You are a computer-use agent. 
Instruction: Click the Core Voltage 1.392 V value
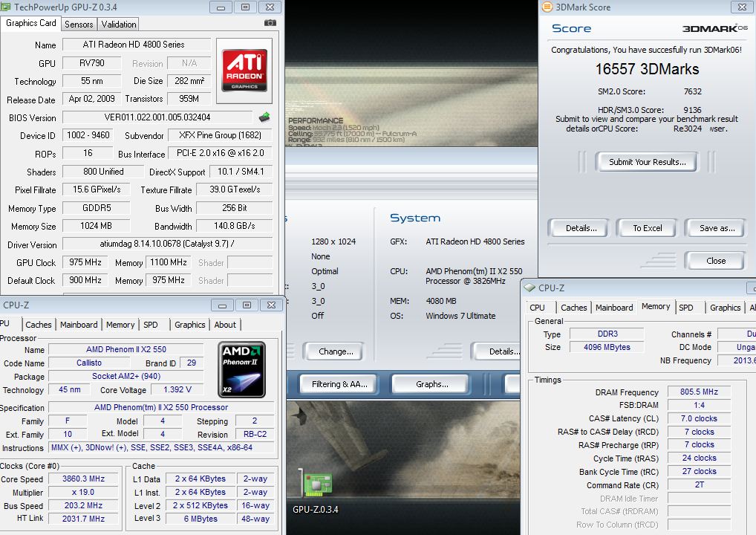pyautogui.click(x=177, y=389)
